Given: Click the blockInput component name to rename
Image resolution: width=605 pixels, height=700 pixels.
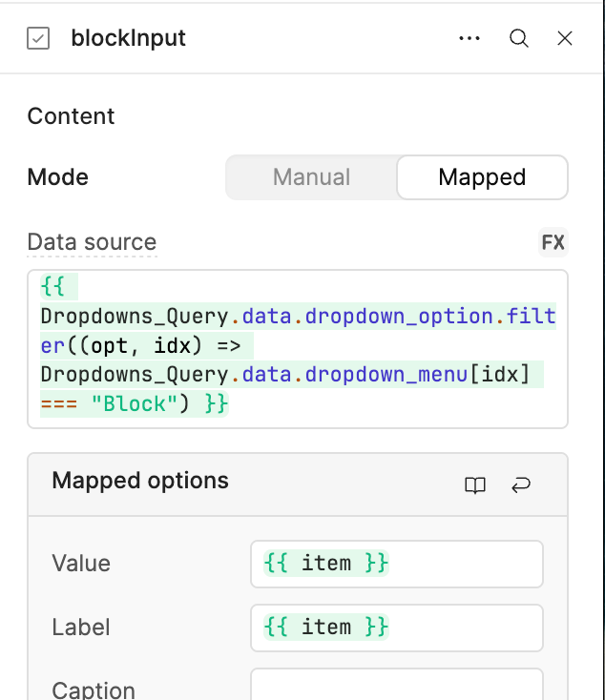Looking at the screenshot, I should (x=128, y=39).
